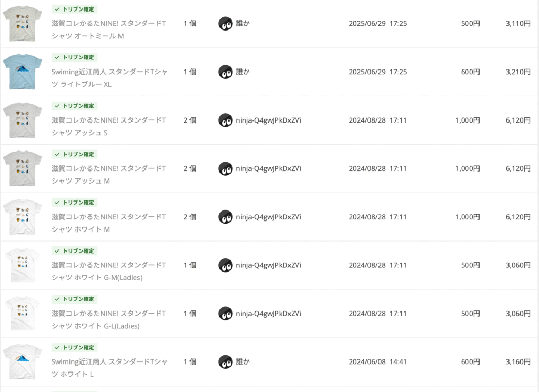Click the ninja avatar in the ホワイト M row
The width and height of the screenshot is (539, 392).
point(225,217)
